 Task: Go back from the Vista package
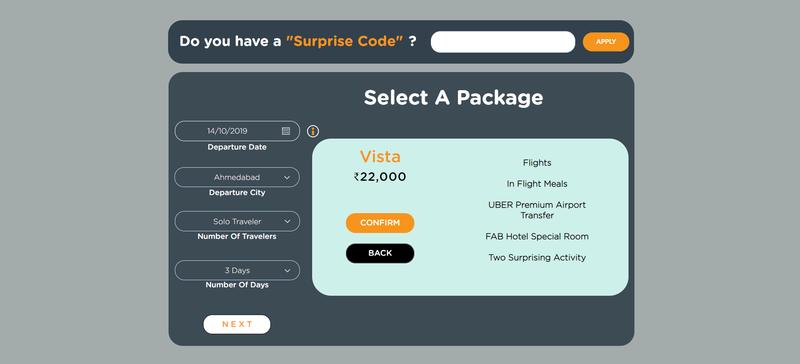[x=380, y=253]
